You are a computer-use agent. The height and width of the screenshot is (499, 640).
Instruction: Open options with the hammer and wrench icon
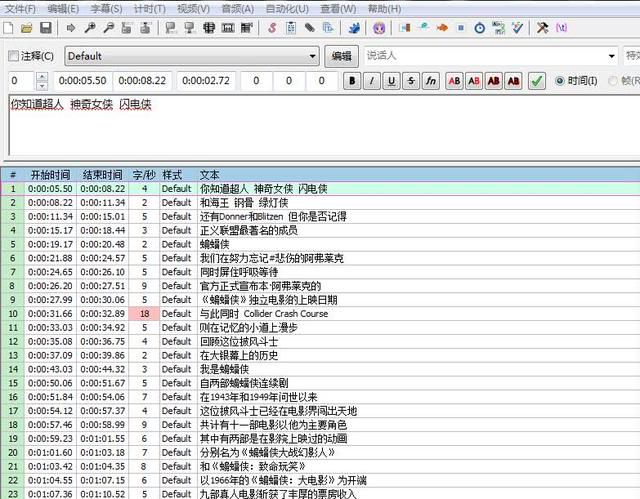point(542,28)
